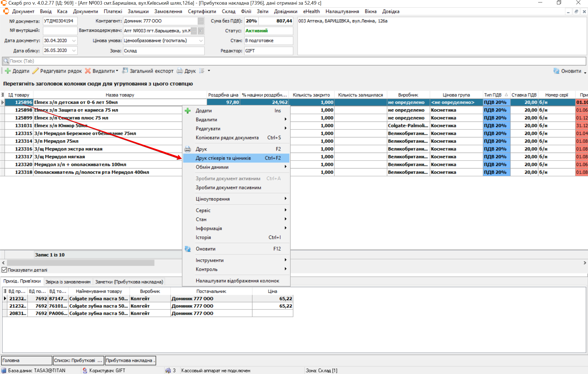588x374 pixels.
Task: Open the Звіти menu in menu bar
Action: pos(262,11)
